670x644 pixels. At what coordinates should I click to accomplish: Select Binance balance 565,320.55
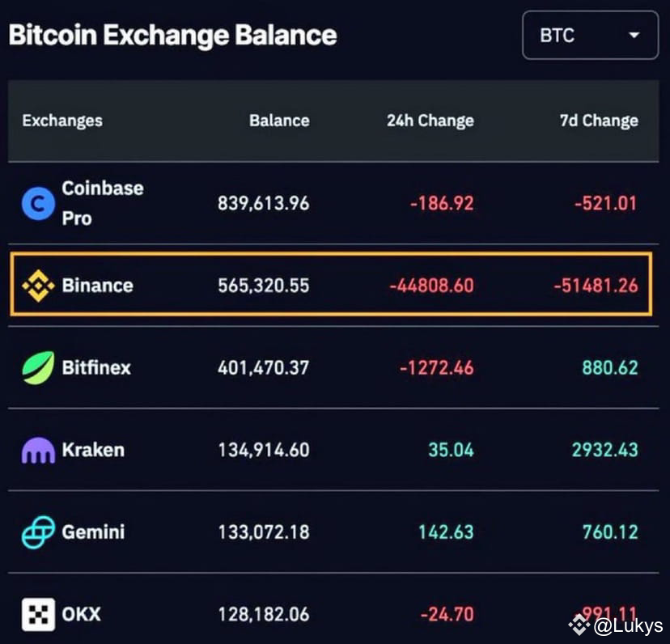pos(264,286)
